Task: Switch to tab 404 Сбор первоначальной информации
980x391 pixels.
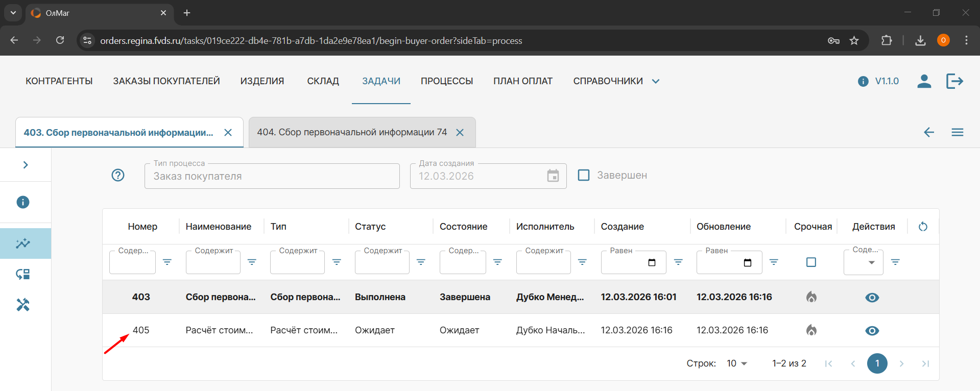Action: point(352,132)
